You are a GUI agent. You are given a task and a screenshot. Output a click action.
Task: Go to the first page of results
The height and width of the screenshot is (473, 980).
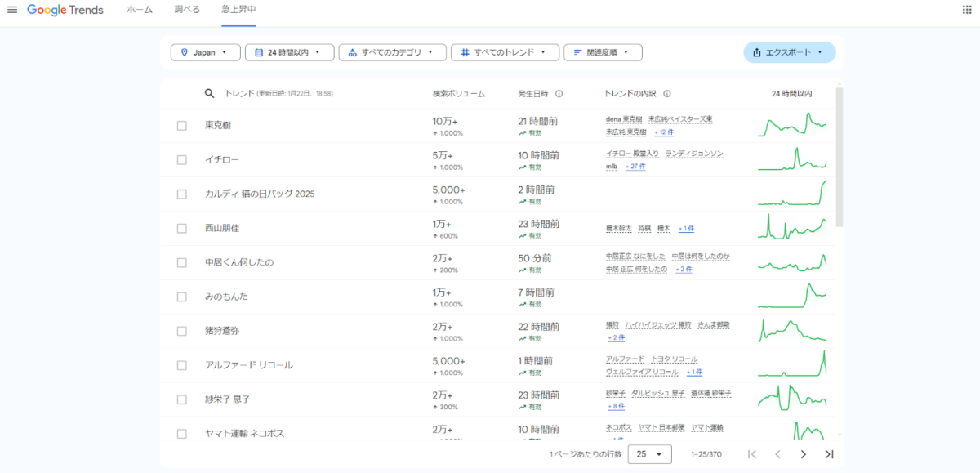tap(752, 454)
